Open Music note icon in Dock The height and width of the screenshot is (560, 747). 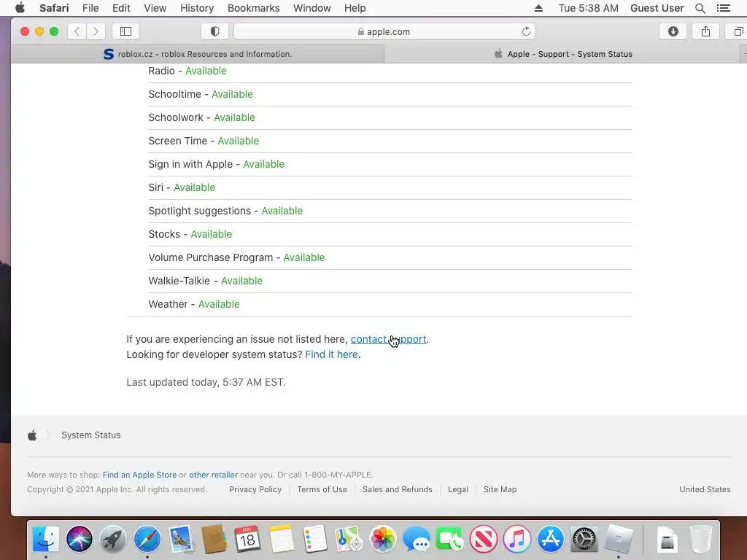[x=517, y=539]
